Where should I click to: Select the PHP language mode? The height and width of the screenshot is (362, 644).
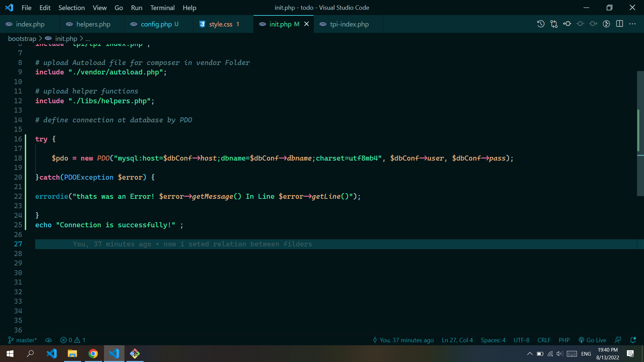coord(564,340)
